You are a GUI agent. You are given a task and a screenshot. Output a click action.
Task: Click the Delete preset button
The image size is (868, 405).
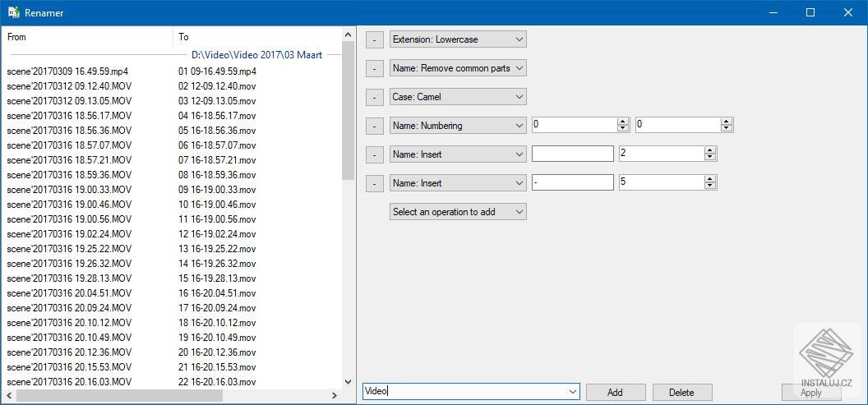tap(682, 393)
